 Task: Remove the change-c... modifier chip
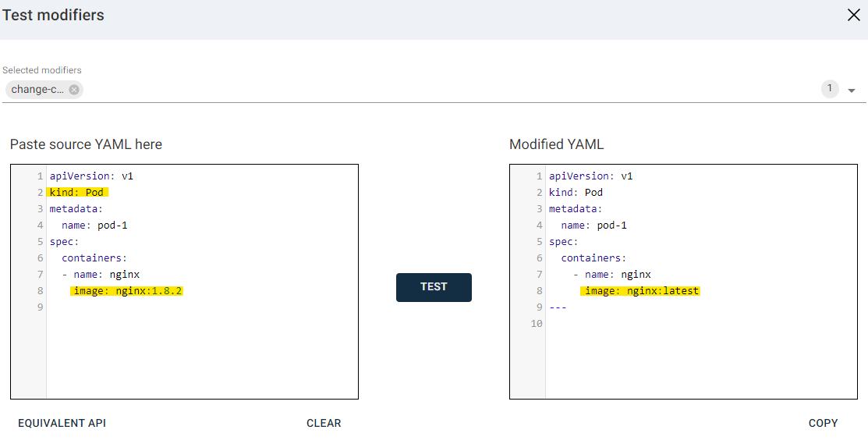click(x=74, y=90)
